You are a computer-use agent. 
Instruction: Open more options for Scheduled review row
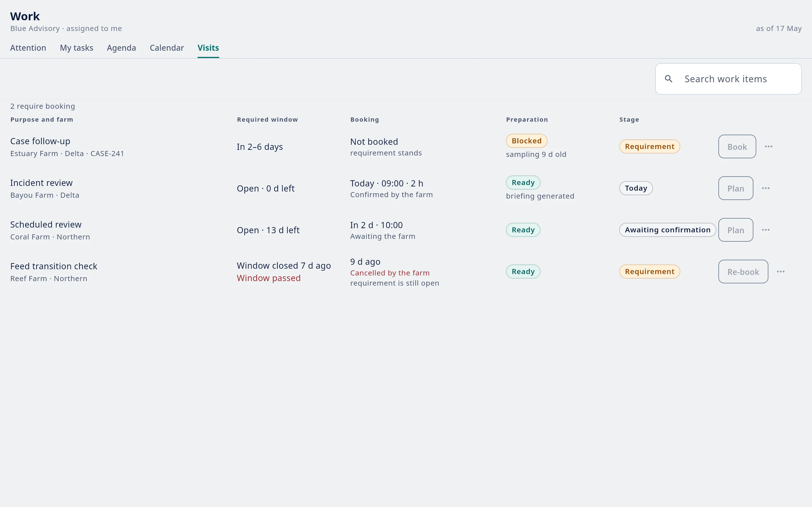click(x=766, y=230)
